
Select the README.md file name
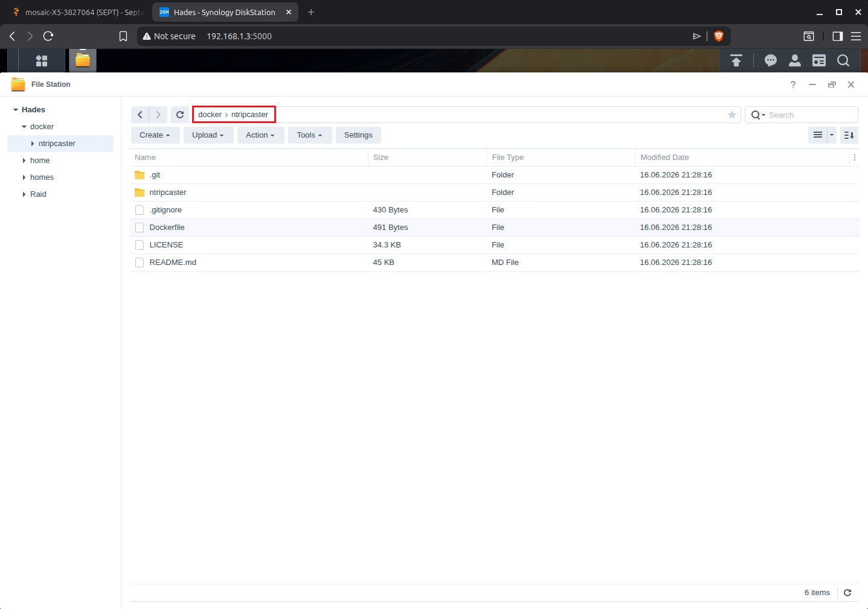tap(173, 263)
